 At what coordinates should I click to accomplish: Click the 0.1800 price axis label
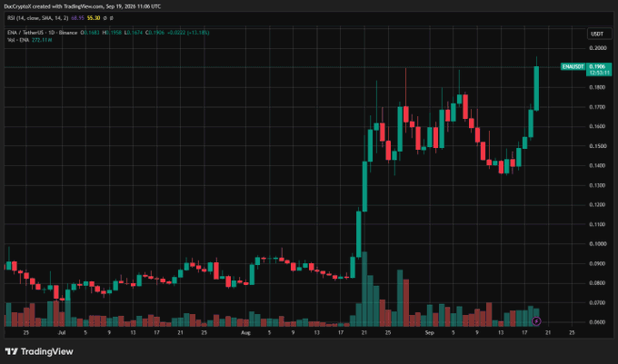point(597,87)
